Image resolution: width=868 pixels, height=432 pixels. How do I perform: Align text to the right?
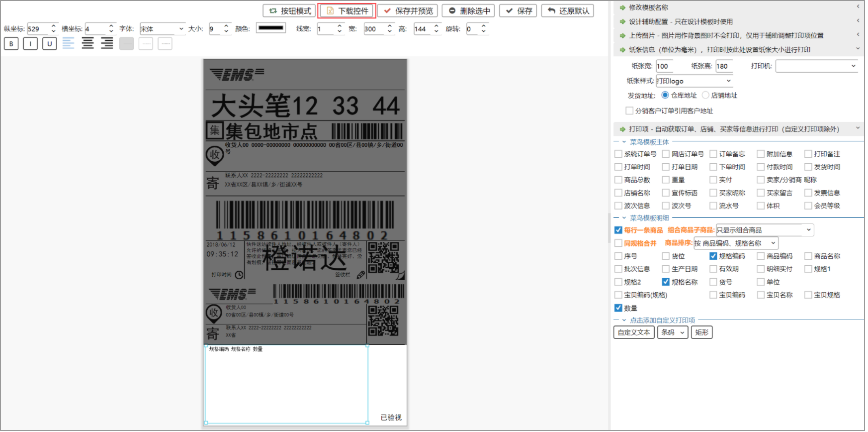(107, 43)
